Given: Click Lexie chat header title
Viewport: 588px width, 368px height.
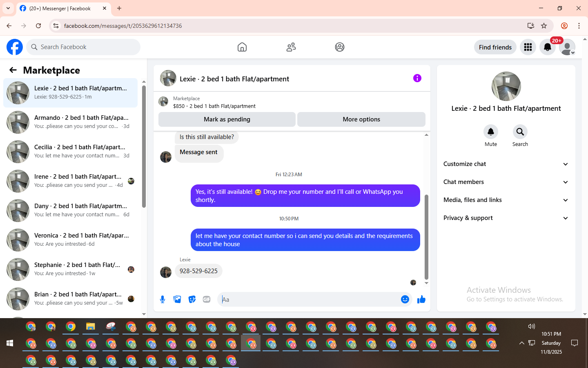Looking at the screenshot, I should (x=234, y=79).
